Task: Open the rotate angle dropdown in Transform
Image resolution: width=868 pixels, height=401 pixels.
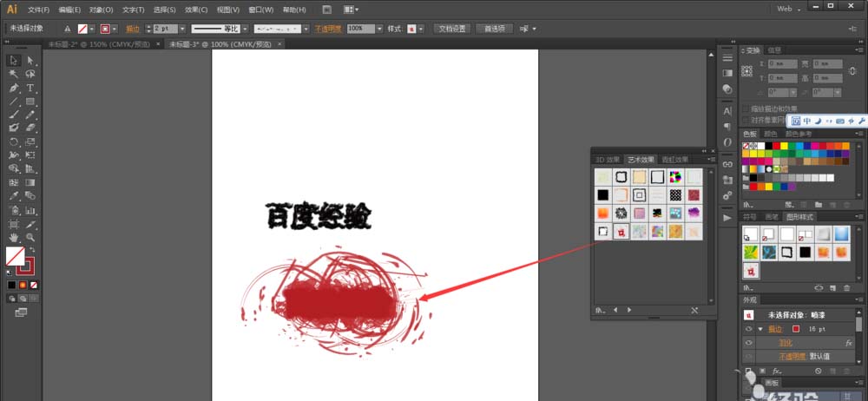Action: pyautogui.click(x=793, y=93)
